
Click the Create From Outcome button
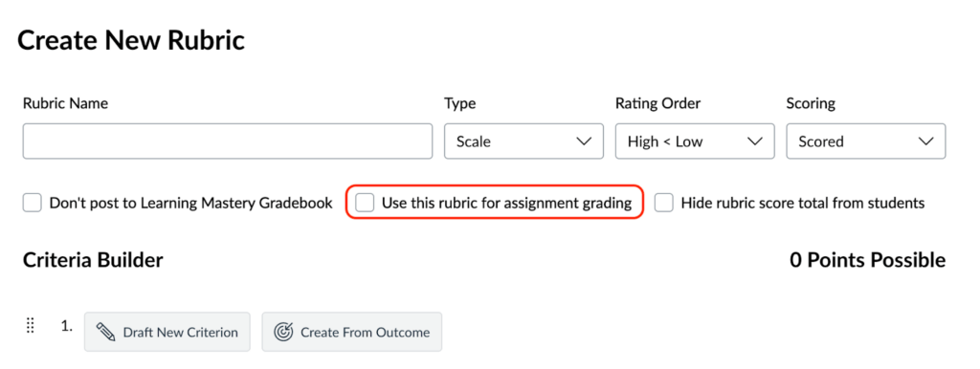[x=352, y=332]
